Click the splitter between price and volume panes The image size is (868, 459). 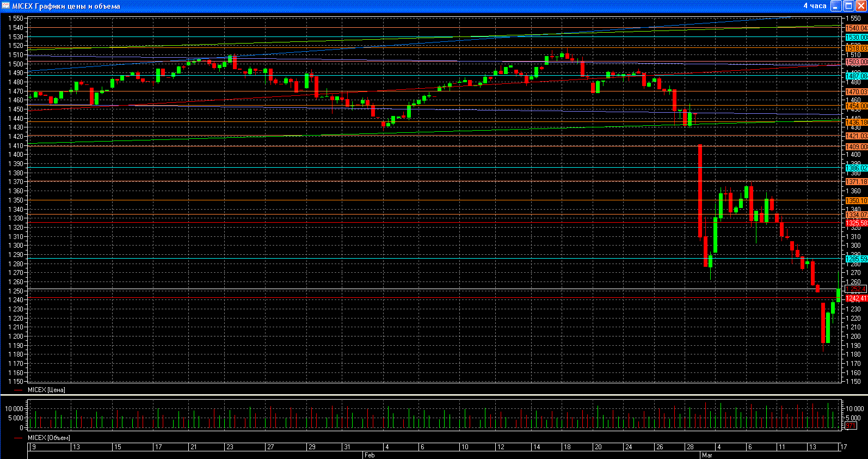(434, 396)
